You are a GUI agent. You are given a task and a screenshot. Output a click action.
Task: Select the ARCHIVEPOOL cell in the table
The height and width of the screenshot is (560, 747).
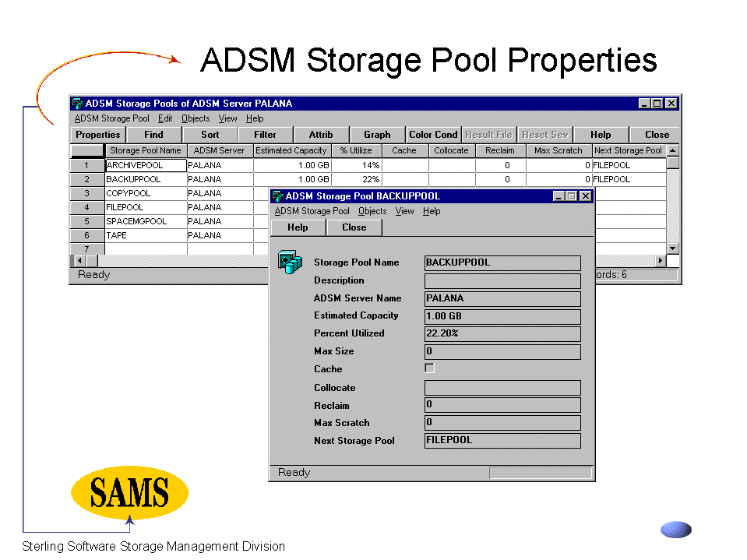146,165
